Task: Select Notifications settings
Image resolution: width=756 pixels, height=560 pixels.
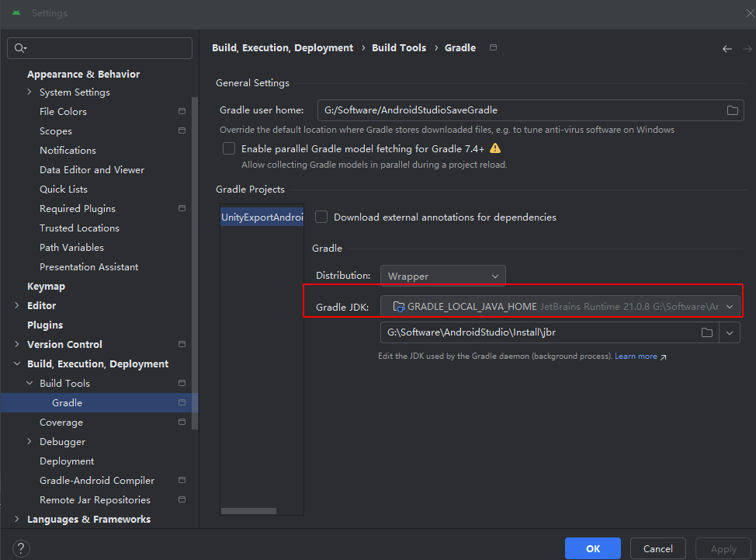Action: click(68, 150)
